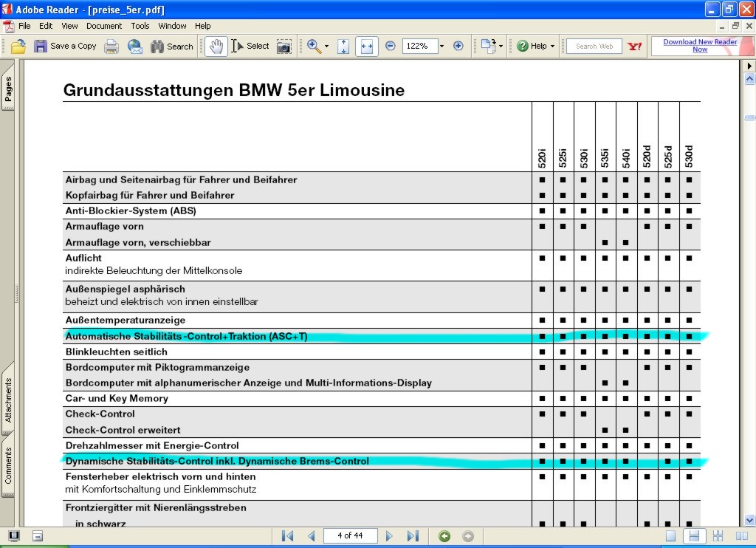Click the Adobe Reader title bar icon
This screenshot has width=756, height=548.
tap(7, 9)
